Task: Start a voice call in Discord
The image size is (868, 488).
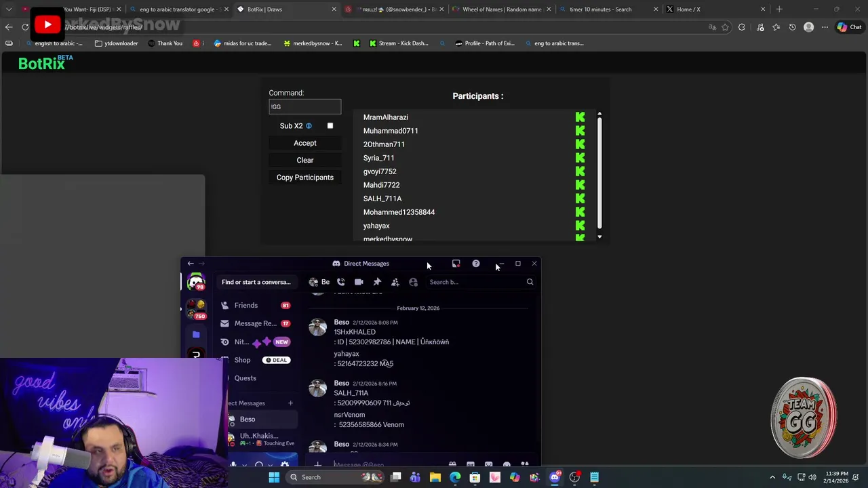Action: point(341,282)
